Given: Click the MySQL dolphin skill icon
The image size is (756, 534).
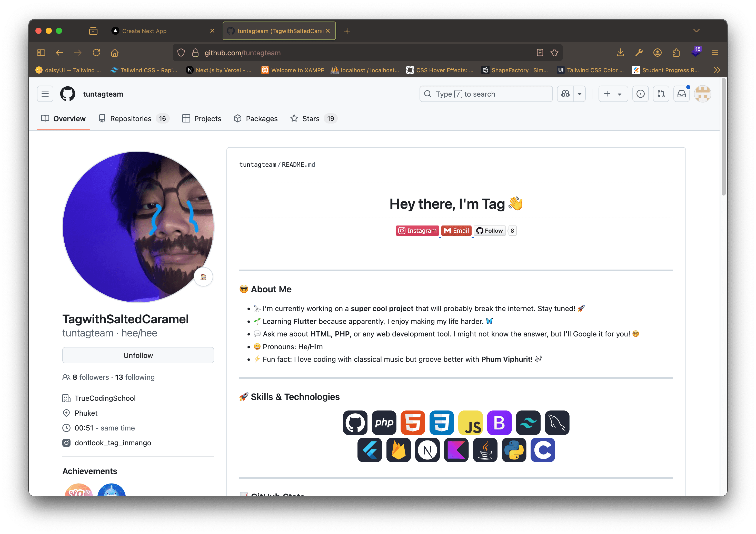Looking at the screenshot, I should point(557,423).
